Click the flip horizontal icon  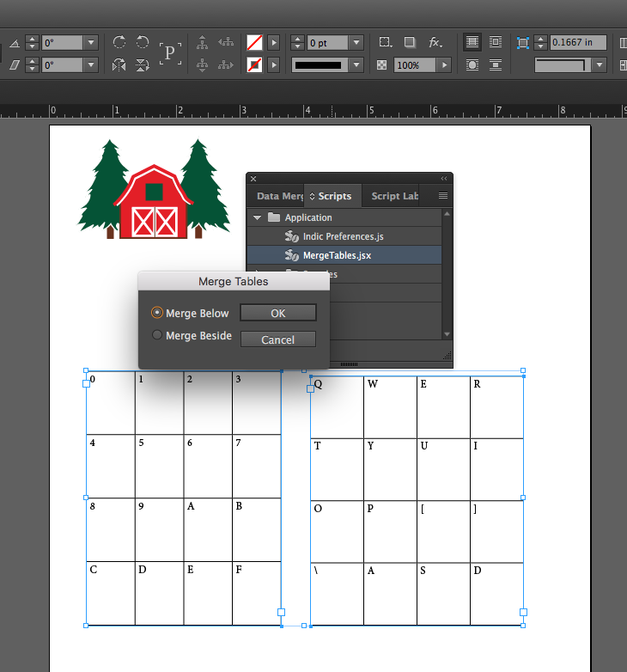pos(119,64)
